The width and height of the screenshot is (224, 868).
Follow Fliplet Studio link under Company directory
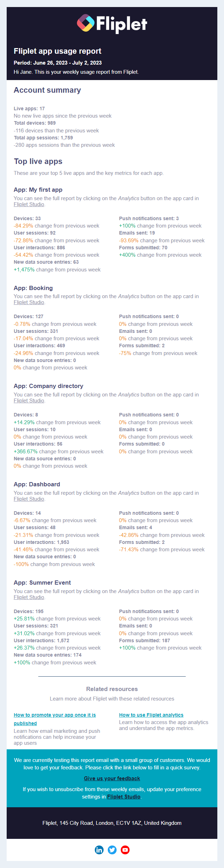tap(29, 401)
